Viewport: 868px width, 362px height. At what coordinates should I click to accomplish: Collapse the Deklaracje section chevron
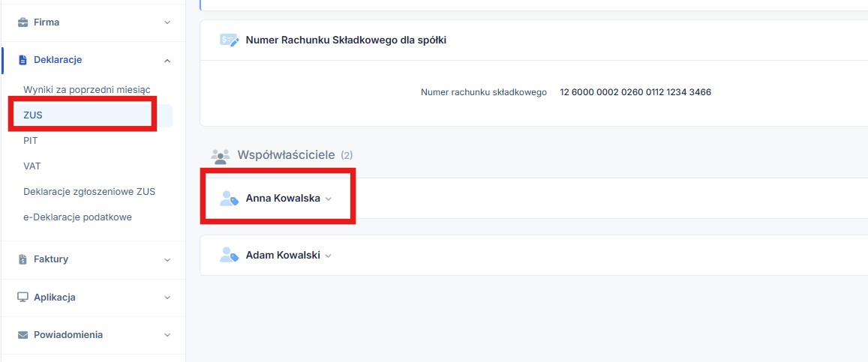167,60
